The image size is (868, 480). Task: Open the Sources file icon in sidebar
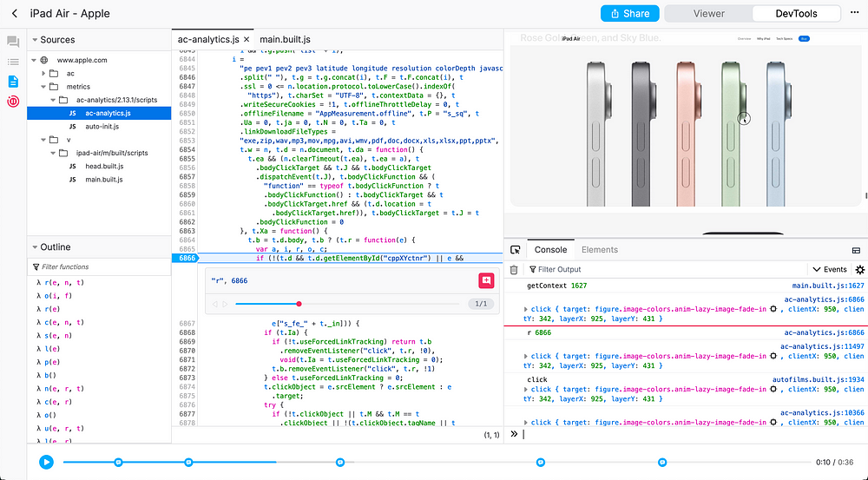pyautogui.click(x=13, y=82)
